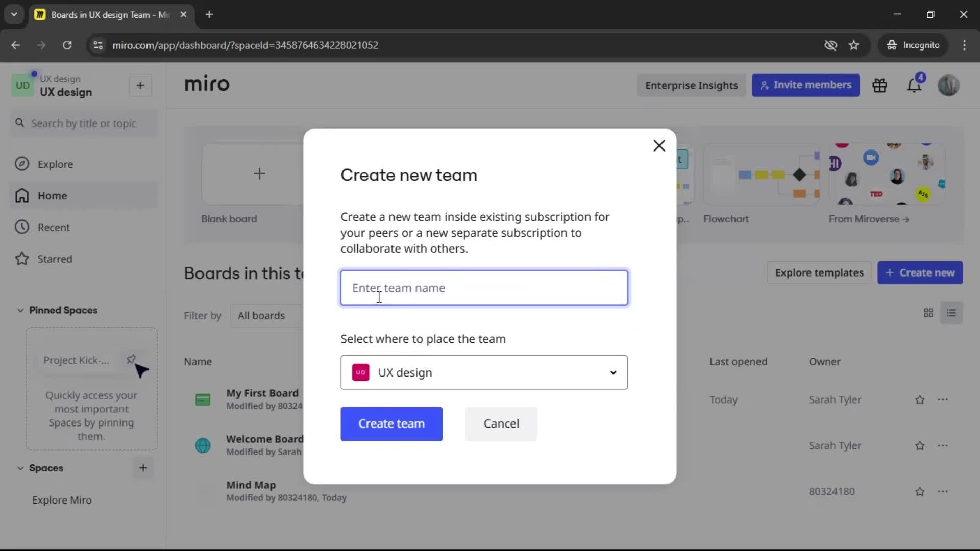Open the UX design placement dropdown
This screenshot has width=980, height=551.
coord(484,372)
